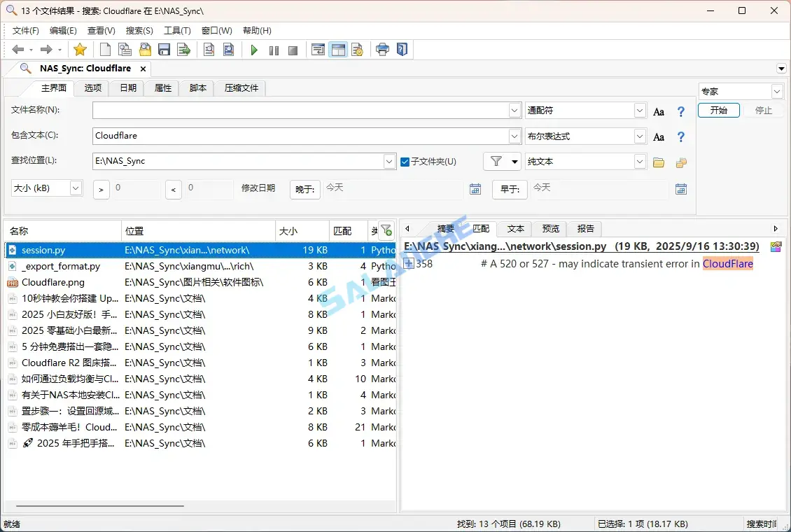
Task: Open the 通配符 dropdown
Action: 639,110
